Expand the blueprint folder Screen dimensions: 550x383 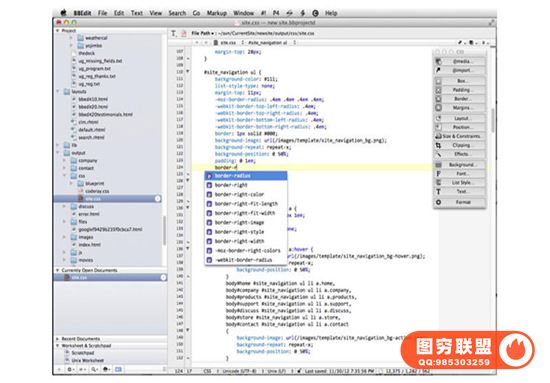72,183
